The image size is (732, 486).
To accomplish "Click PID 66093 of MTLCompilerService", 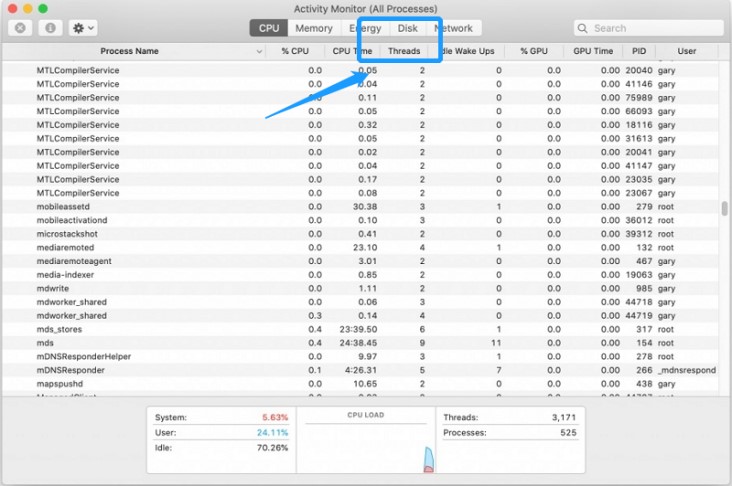I will [x=639, y=111].
